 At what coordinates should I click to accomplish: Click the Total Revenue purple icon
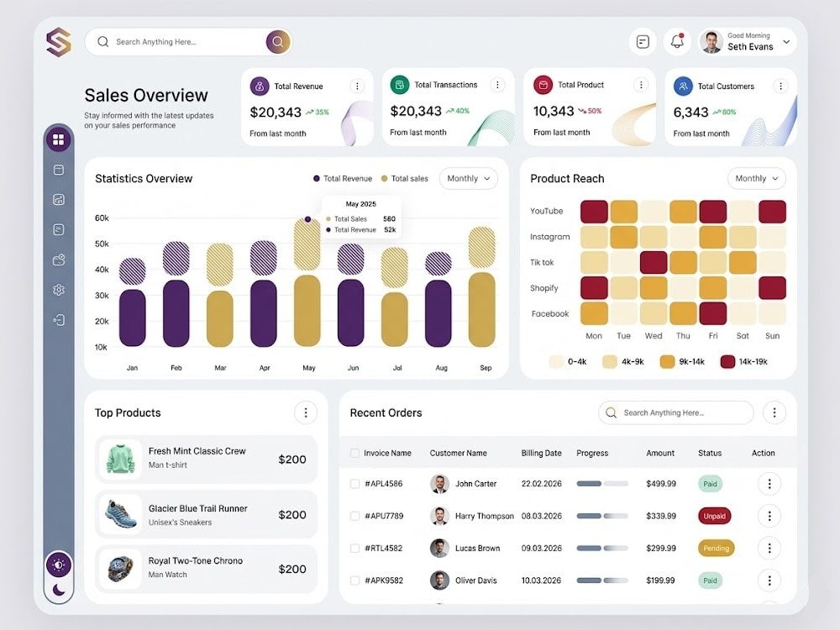pos(260,87)
